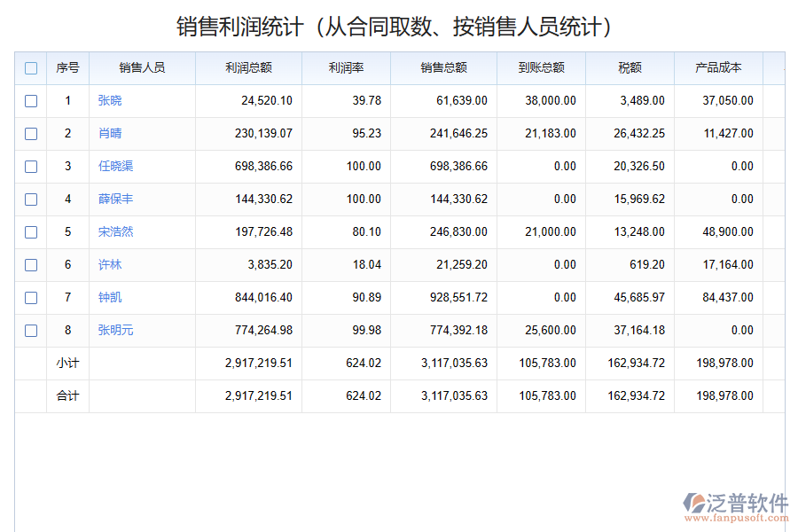The width and height of the screenshot is (798, 532).
Task: Check the checkbox for row 5 宋浩然
Action: pos(31,231)
